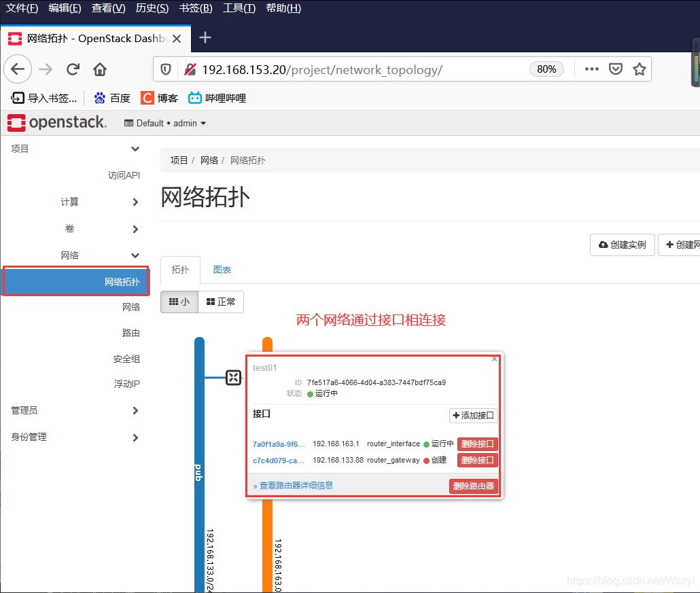Image resolution: width=700 pixels, height=593 pixels.
Task: Select 网络拓扑 in the sidebar
Action: 76,281
